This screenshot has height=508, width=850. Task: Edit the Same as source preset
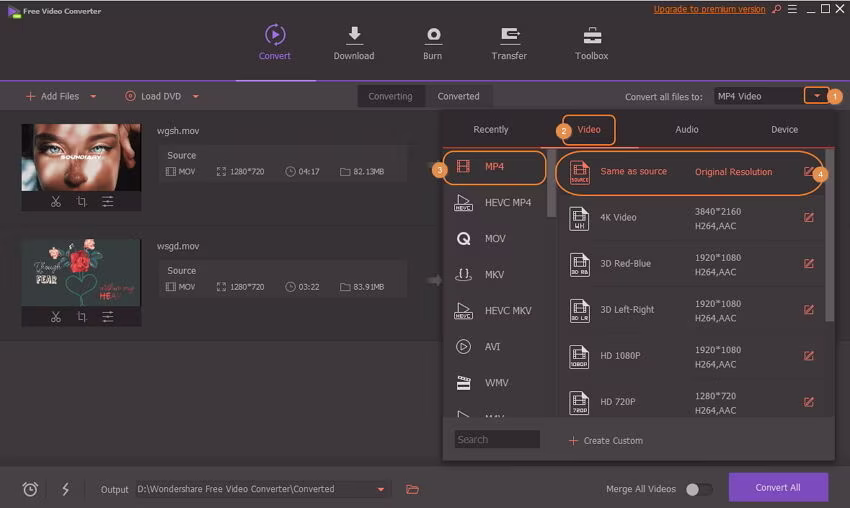[808, 172]
